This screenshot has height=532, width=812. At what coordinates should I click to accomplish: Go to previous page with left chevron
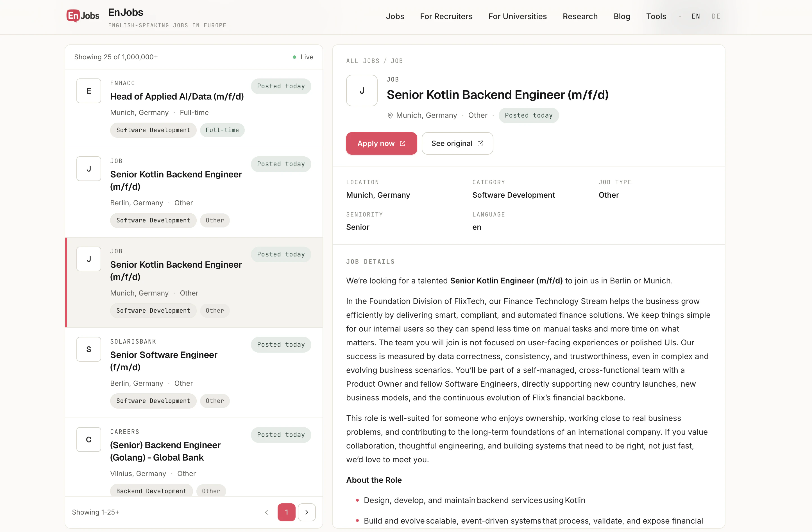point(266,512)
